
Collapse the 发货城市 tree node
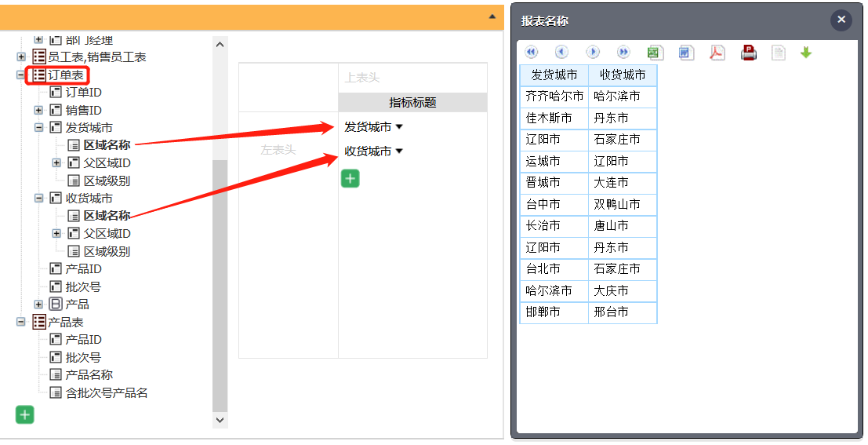[x=38, y=127]
